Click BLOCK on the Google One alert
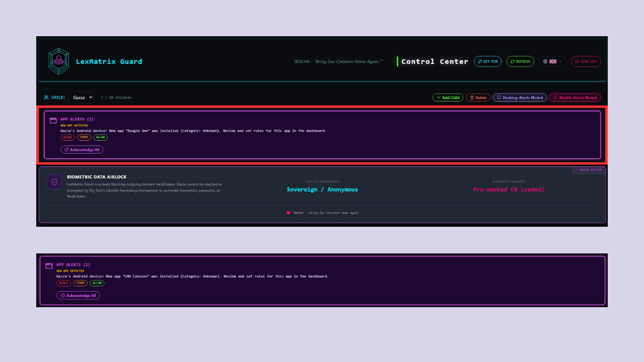Screen dimensions: 644x362 67,137
